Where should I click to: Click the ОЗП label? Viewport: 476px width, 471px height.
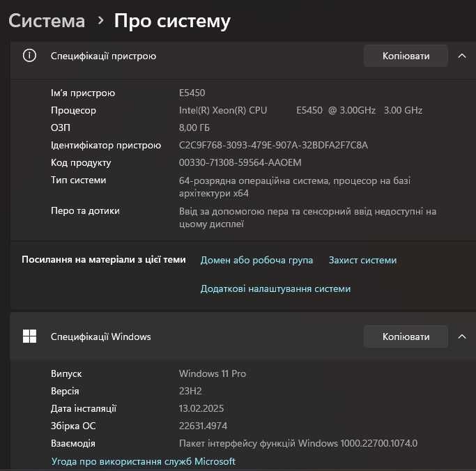click(x=61, y=128)
